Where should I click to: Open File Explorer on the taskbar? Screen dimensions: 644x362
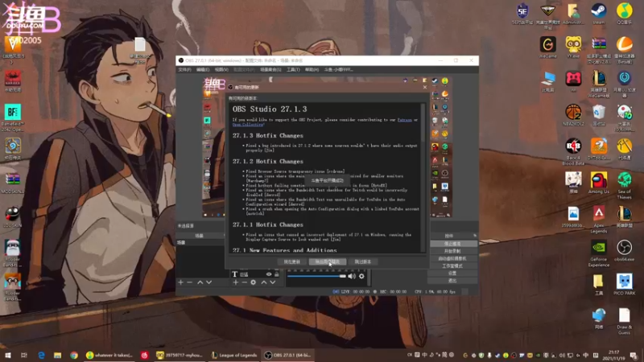point(57,355)
